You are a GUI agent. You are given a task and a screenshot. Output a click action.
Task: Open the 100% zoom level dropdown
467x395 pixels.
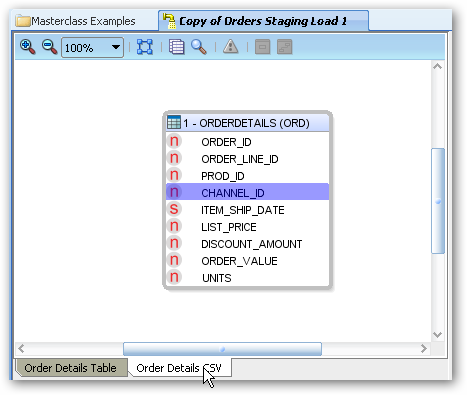[x=92, y=48]
